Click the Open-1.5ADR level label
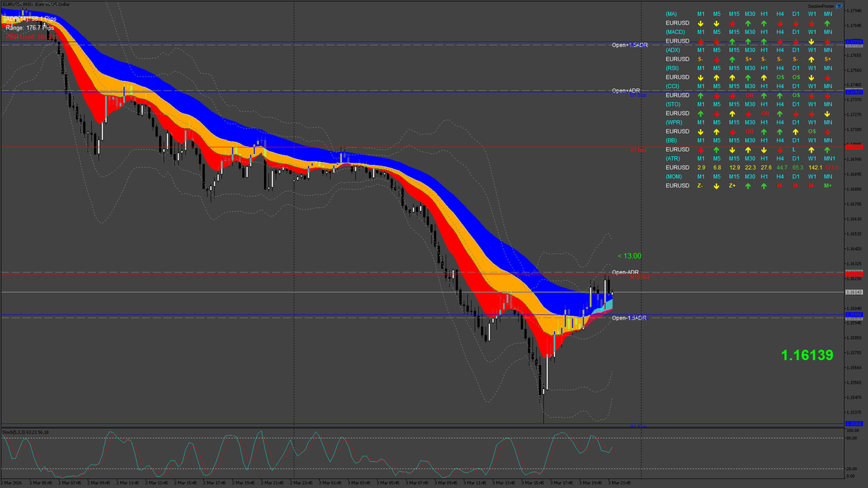This screenshot has width=868, height=488. click(629, 318)
